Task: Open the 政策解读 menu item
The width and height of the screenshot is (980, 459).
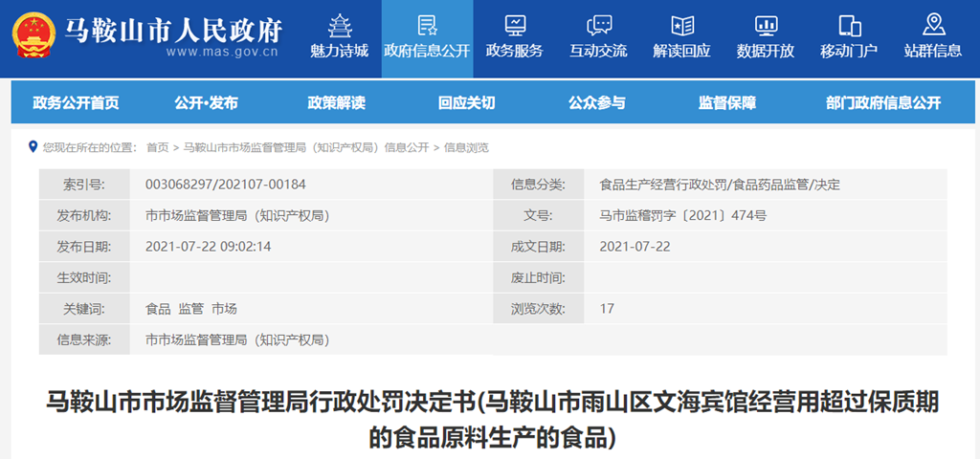Action: point(336,103)
